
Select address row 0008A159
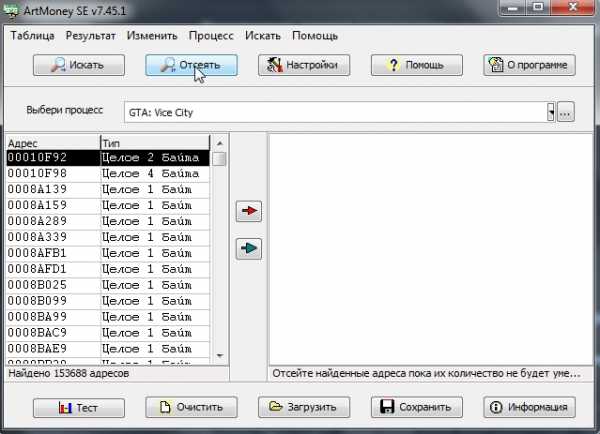tap(108, 206)
